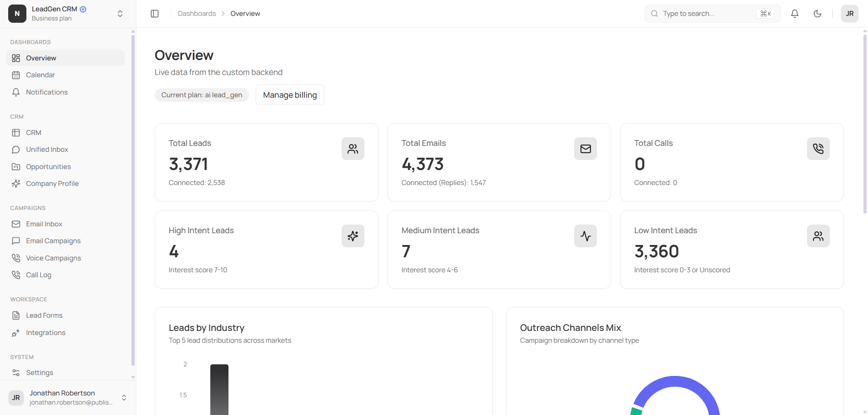This screenshot has height=415, width=868.
Task: Click the sidebar vertical scrollbar
Action: click(133, 200)
